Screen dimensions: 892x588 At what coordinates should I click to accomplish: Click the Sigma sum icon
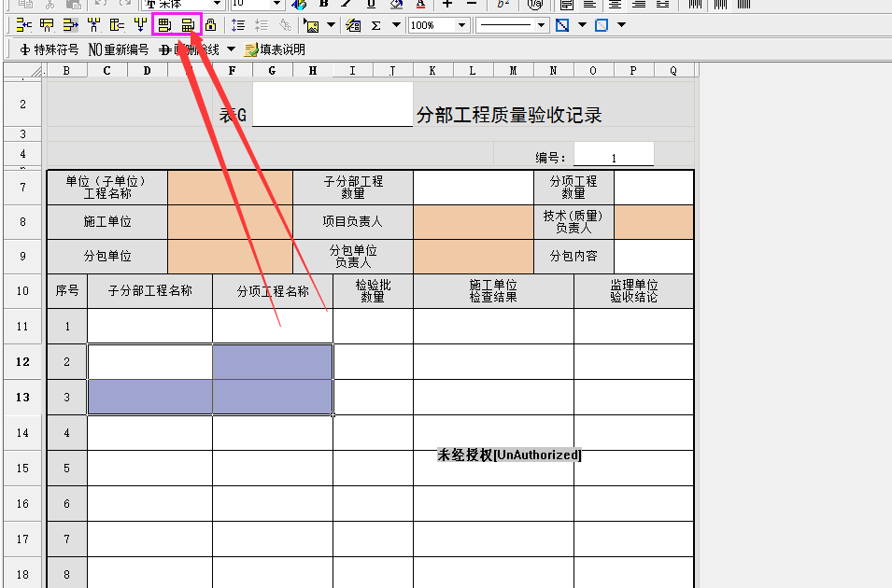click(x=376, y=25)
